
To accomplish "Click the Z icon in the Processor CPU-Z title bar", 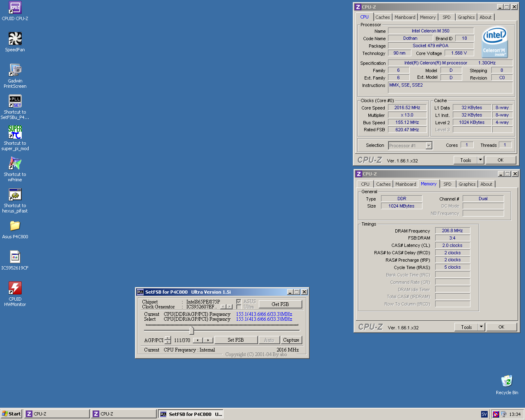I will tap(358, 7).
